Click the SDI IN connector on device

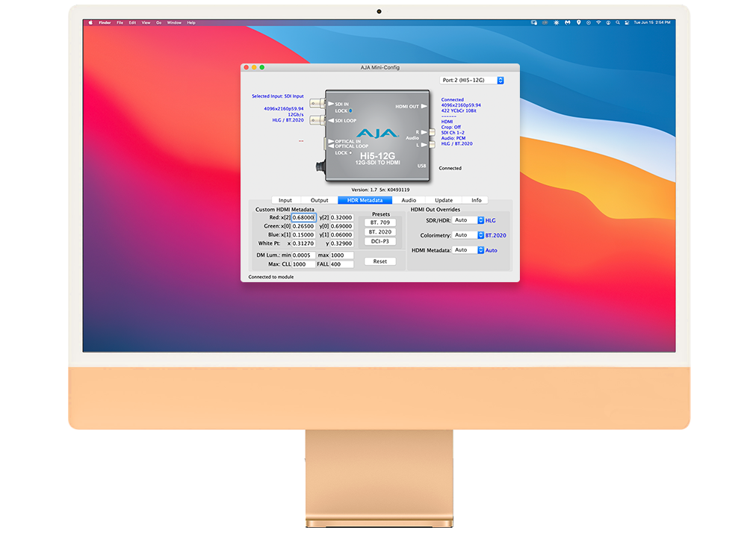317,104
